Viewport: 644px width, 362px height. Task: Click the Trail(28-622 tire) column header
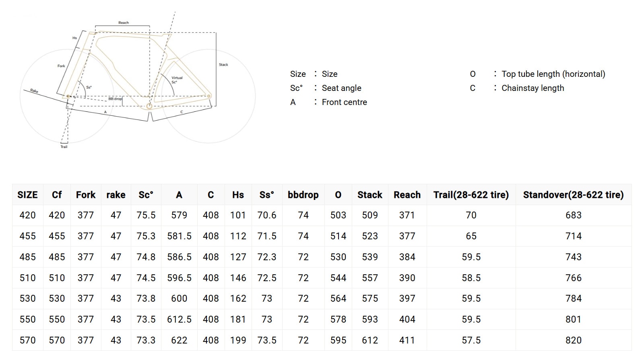click(x=471, y=195)
